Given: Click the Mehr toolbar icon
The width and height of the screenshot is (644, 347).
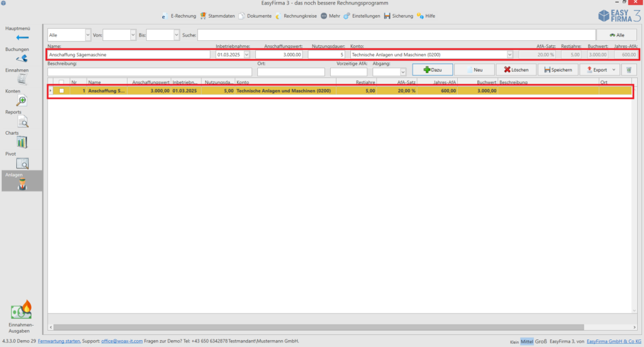Looking at the screenshot, I should (x=324, y=16).
